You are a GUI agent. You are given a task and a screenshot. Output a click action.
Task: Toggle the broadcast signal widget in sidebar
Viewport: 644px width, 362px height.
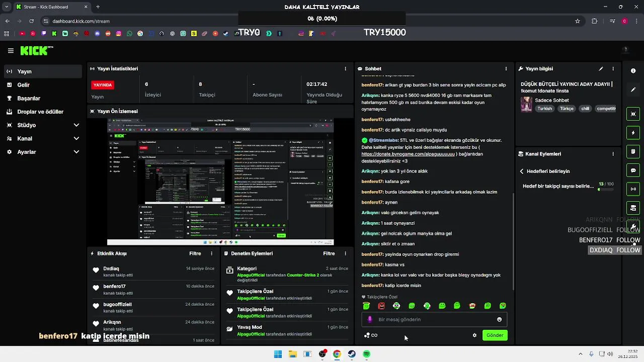(633, 189)
